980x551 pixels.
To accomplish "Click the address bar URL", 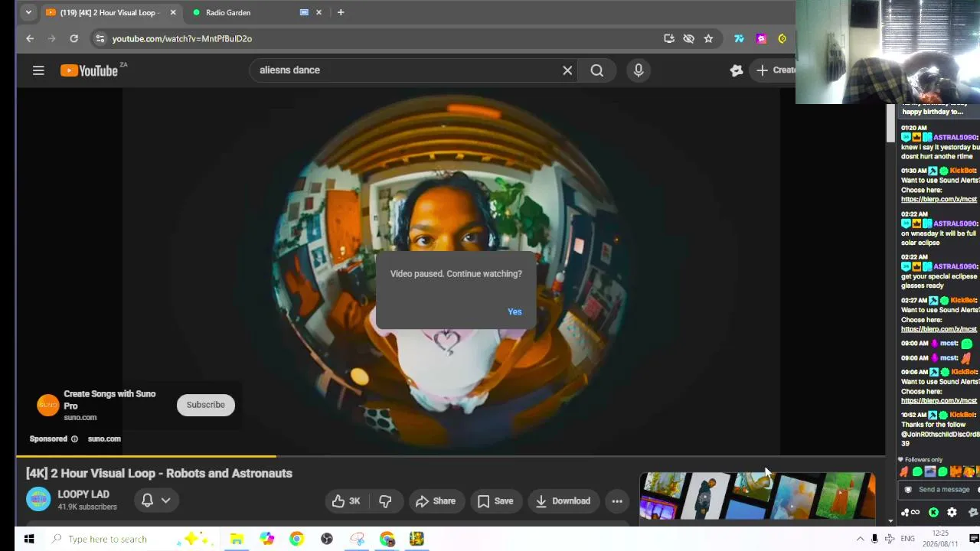I will [x=182, y=38].
